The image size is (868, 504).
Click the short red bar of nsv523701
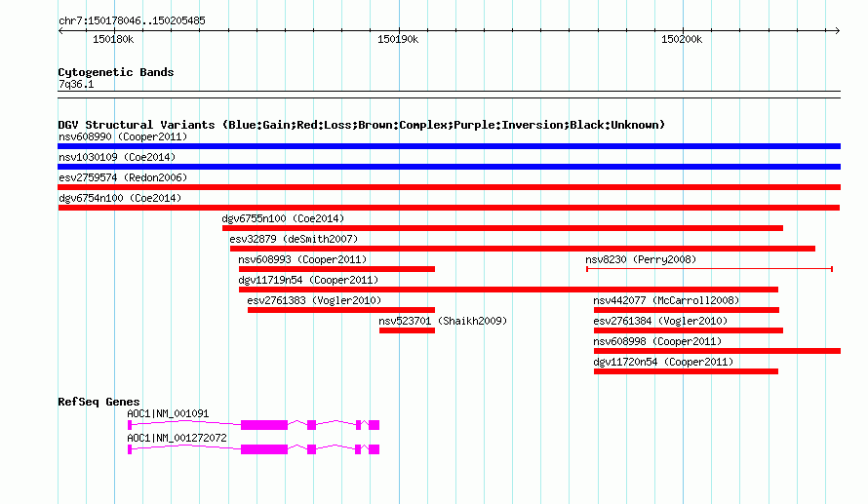[x=407, y=330]
